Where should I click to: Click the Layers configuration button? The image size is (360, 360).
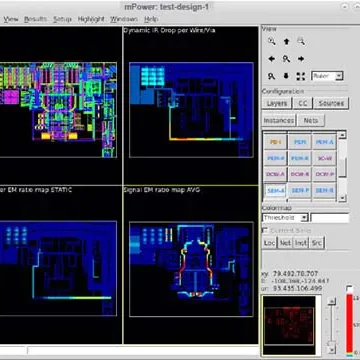click(277, 103)
